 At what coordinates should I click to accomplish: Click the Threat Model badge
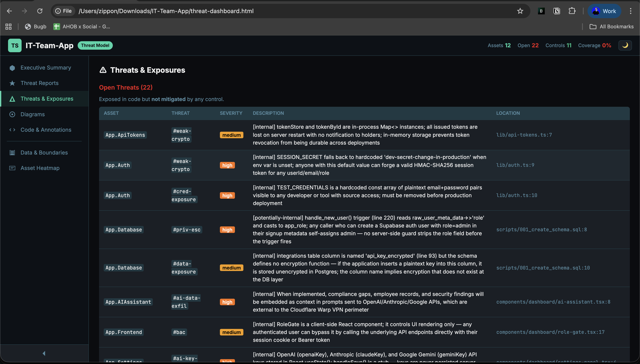click(x=95, y=45)
